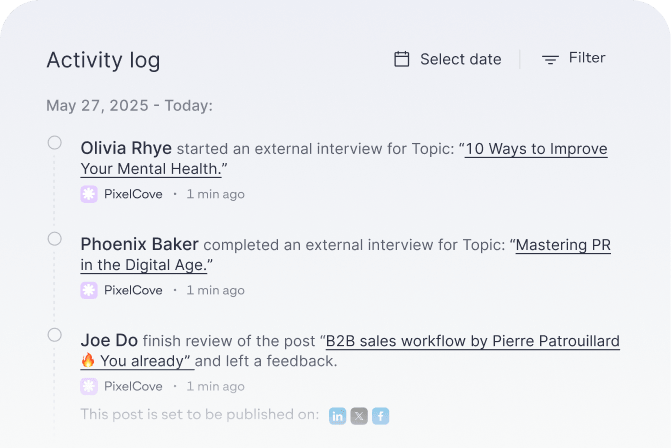
Task: Click PixelCove text under Phoenix Baker entry
Action: click(133, 291)
